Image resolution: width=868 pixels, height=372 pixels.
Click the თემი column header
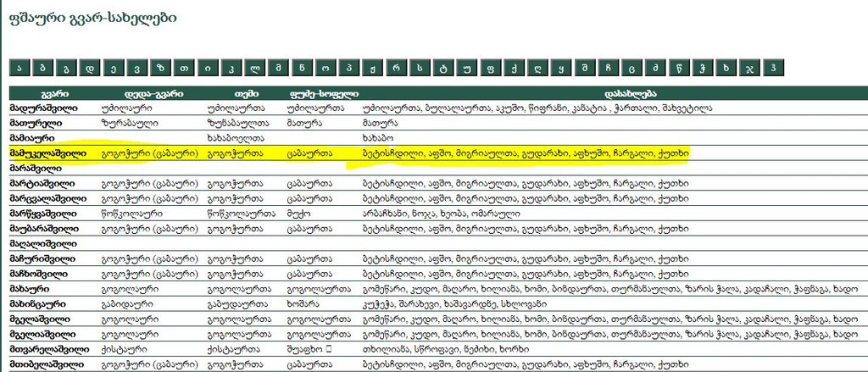[x=246, y=94]
